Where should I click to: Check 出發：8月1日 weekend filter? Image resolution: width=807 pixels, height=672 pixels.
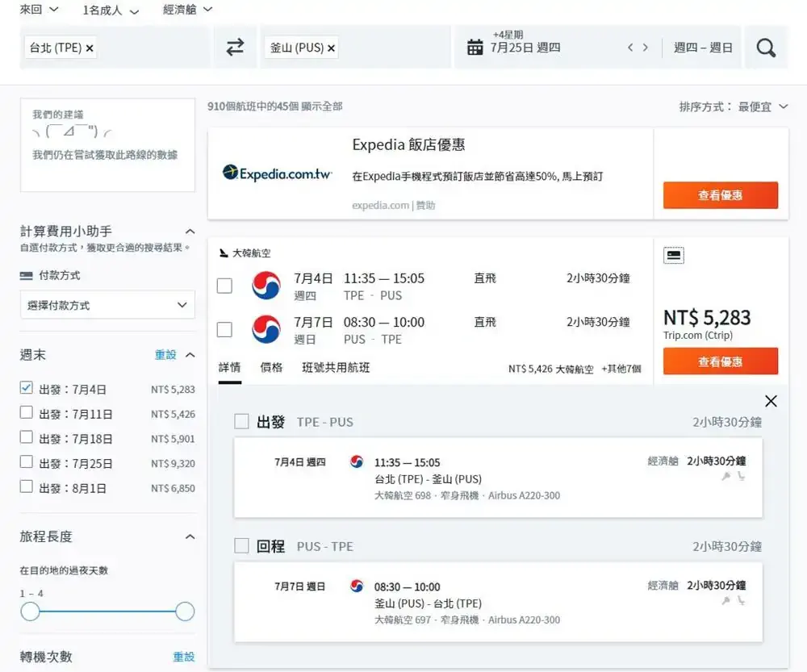[27, 486]
